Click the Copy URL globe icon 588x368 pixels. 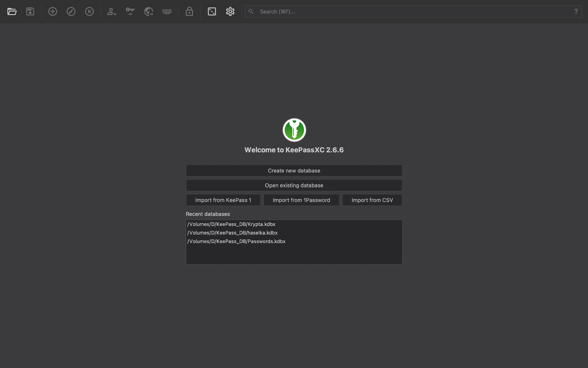click(x=148, y=11)
